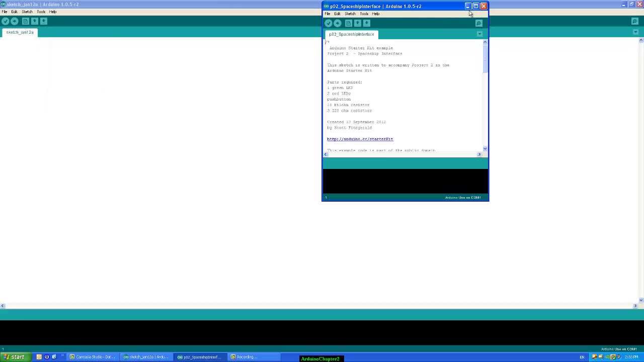The height and width of the screenshot is (362, 644).
Task: Open Sketch menu in p02_SpaceshipInterface window
Action: [x=350, y=14]
